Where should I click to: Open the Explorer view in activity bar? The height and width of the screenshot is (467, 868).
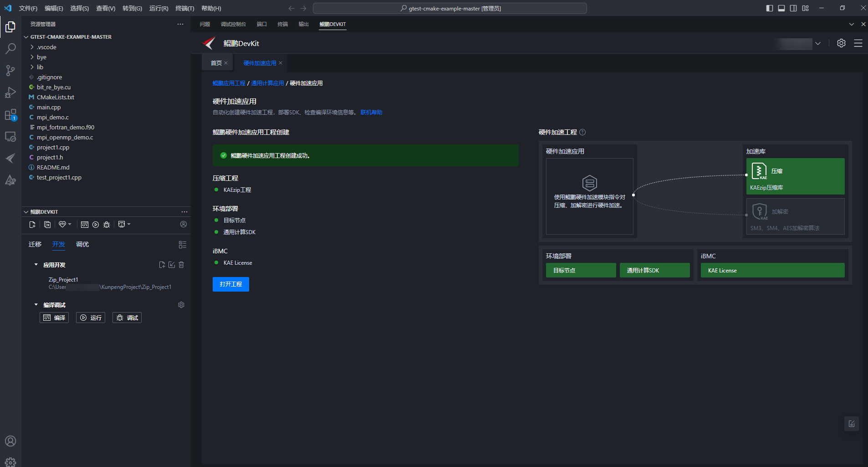(x=10, y=27)
